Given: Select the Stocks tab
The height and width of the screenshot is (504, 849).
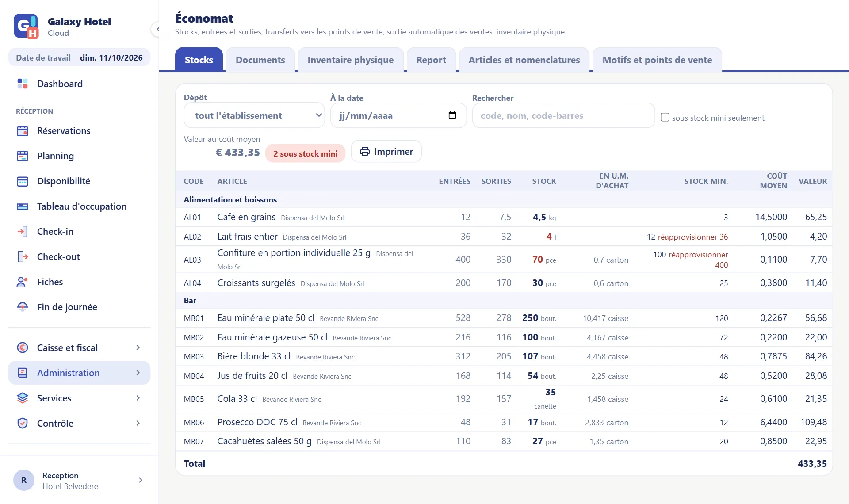Looking at the screenshot, I should pos(199,60).
